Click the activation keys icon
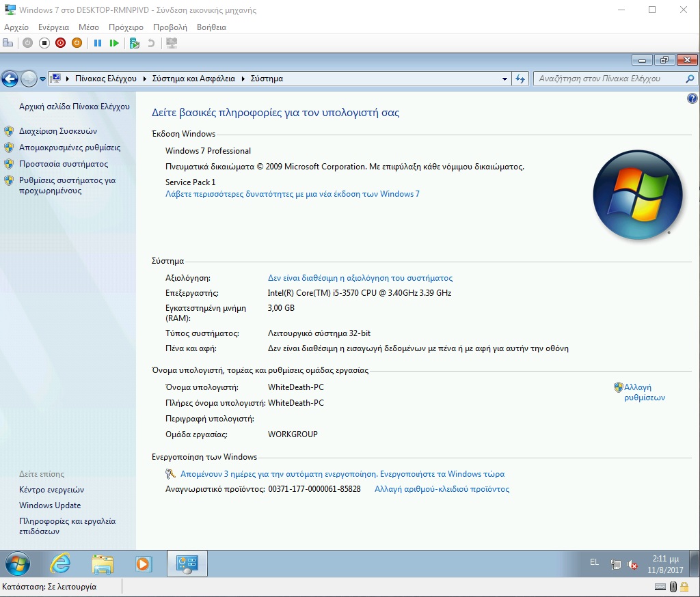Image resolution: width=700 pixels, height=597 pixels. 170,474
